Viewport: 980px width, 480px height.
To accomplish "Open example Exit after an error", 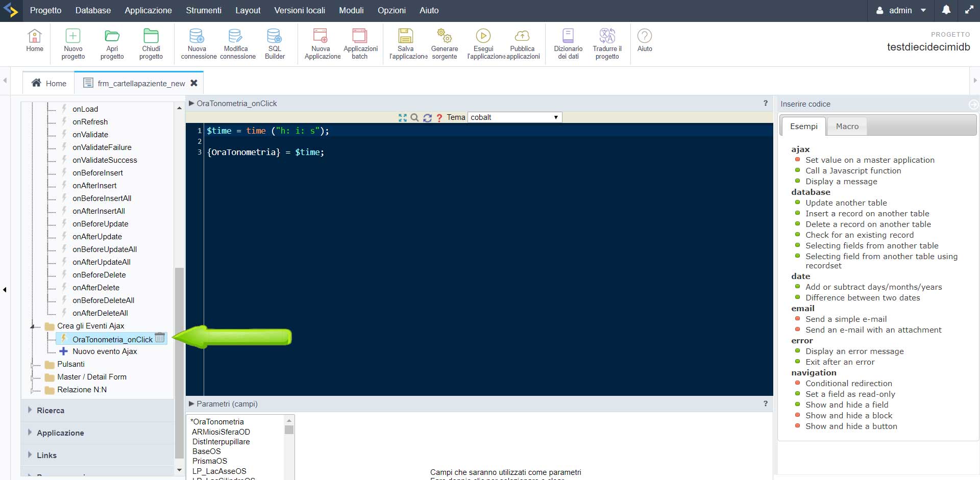I will click(x=840, y=362).
